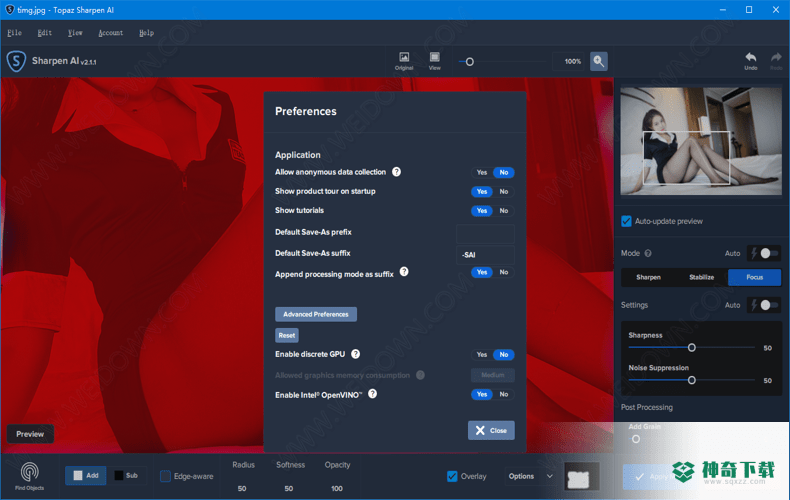Open the Help menu
The height and width of the screenshot is (500, 790).
tap(146, 33)
